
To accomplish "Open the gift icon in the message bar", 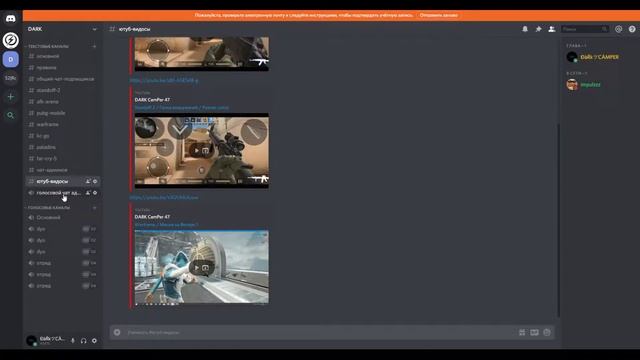I will [x=522, y=332].
